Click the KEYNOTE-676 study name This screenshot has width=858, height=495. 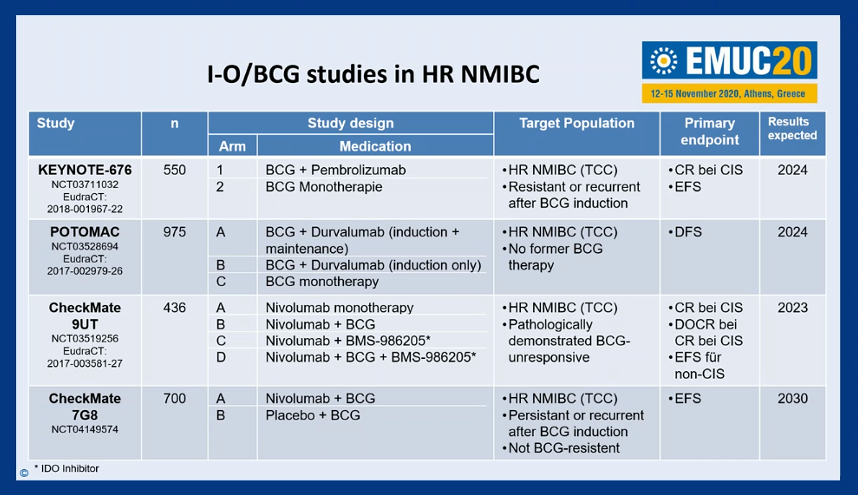[85, 170]
